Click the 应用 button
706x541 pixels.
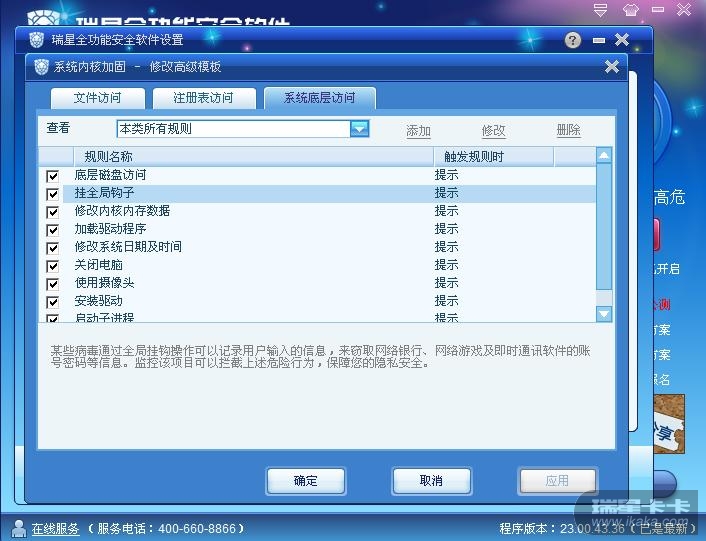tap(557, 481)
